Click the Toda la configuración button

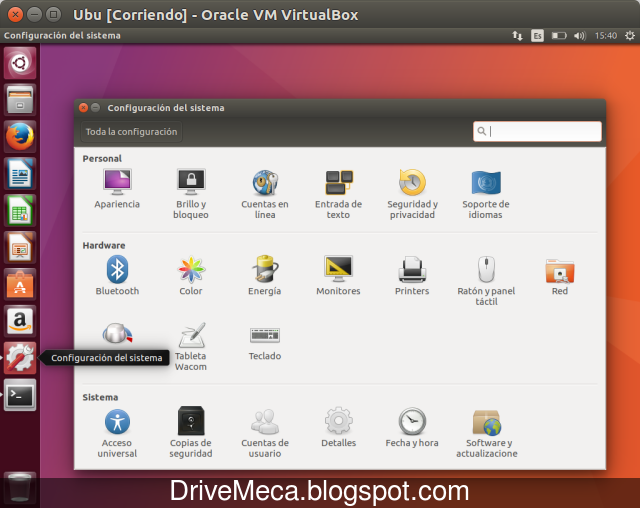[x=131, y=132]
